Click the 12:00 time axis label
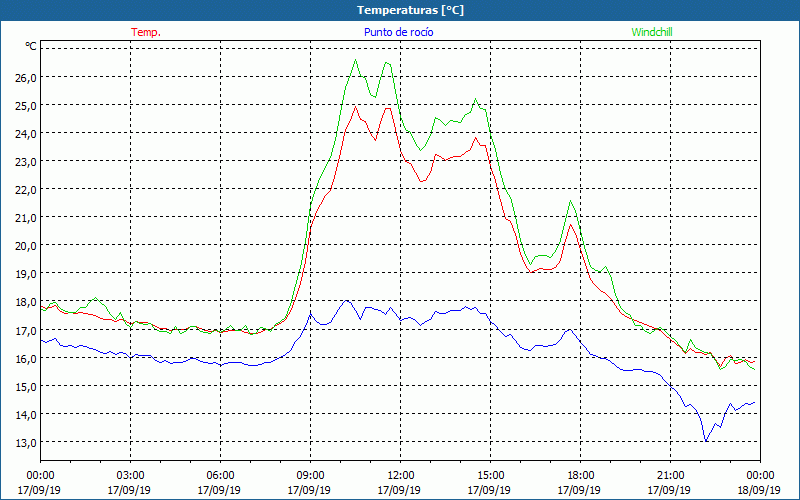This screenshot has height=500, width=800. 401,476
